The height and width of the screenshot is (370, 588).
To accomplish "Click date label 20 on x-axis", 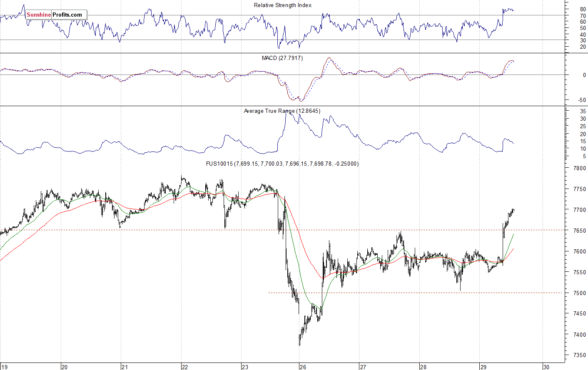I will point(64,367).
